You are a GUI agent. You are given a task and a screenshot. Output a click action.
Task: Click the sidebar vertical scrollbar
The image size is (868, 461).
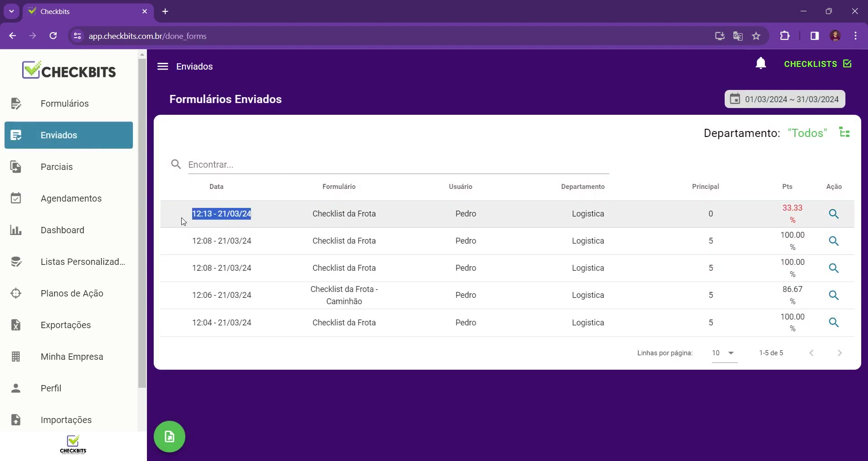pyautogui.click(x=142, y=224)
